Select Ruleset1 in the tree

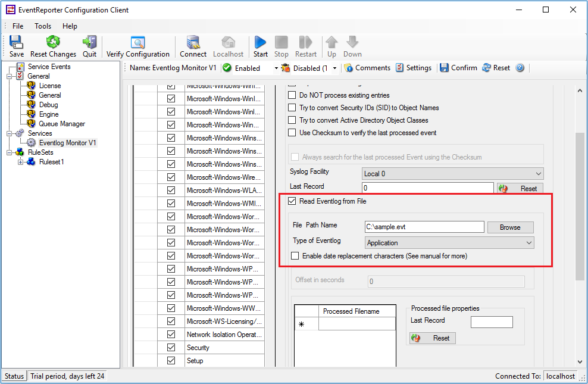click(x=51, y=162)
